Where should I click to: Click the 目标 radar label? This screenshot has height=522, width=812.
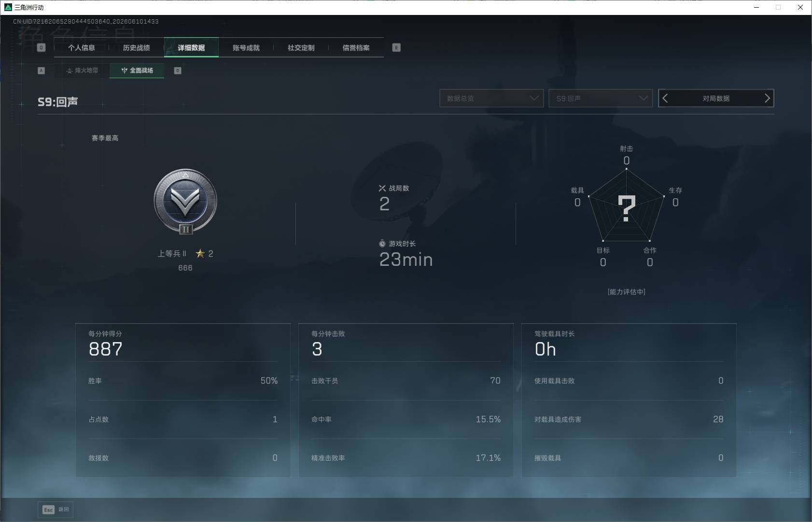pyautogui.click(x=603, y=250)
